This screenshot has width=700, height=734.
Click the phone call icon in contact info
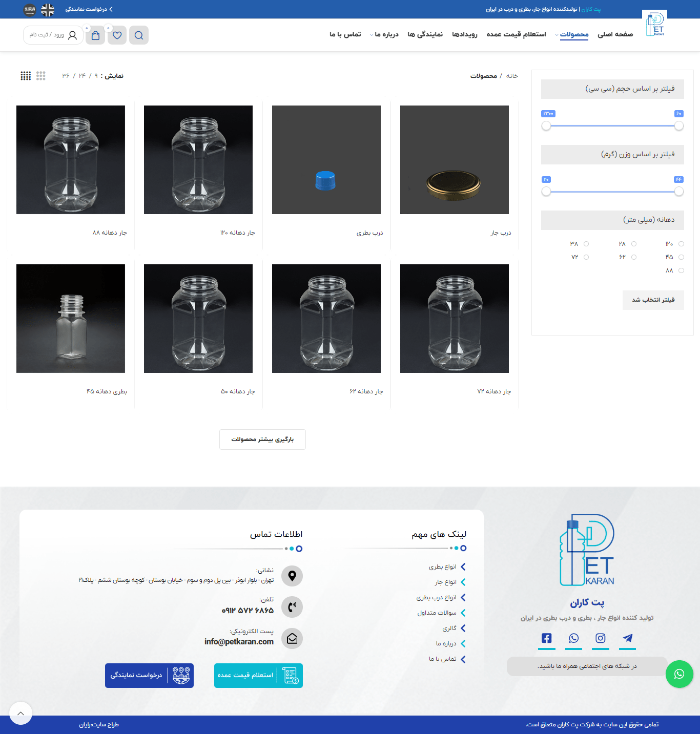292,607
